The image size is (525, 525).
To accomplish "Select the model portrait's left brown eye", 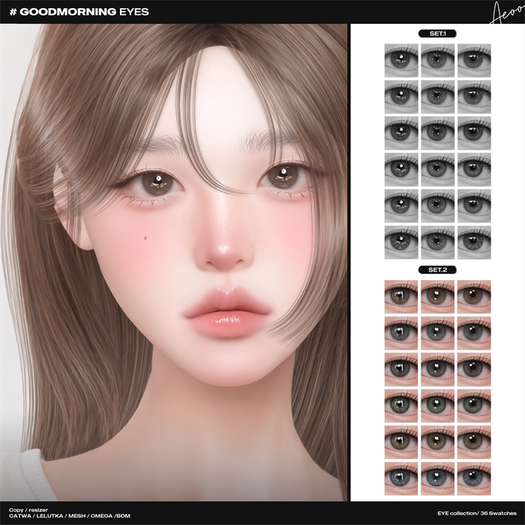I will (157, 183).
